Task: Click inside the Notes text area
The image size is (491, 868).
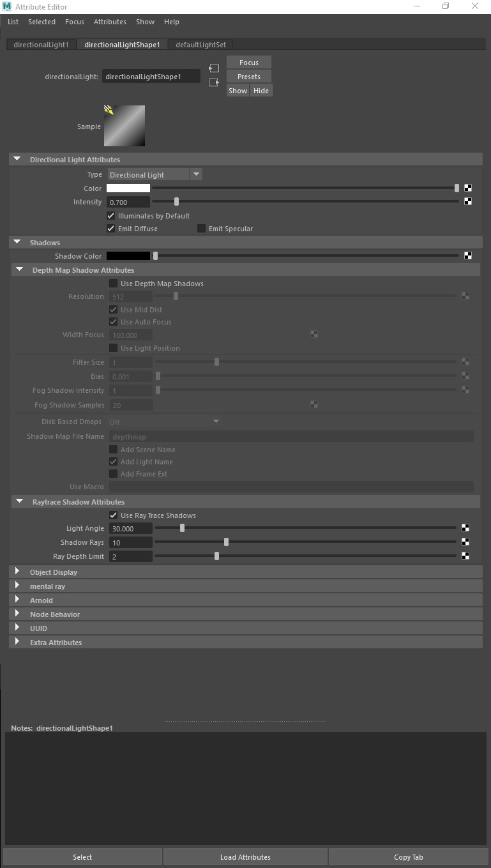Action: tap(245, 788)
